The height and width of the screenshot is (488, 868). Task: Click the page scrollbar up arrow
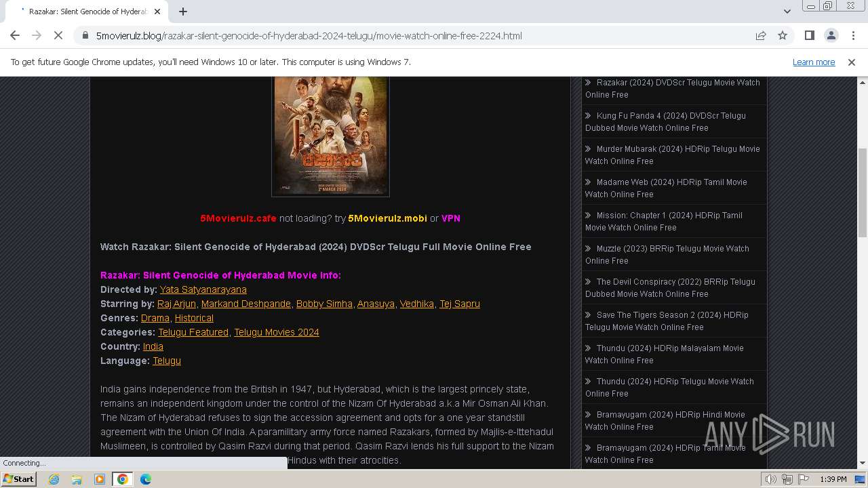tap(863, 82)
